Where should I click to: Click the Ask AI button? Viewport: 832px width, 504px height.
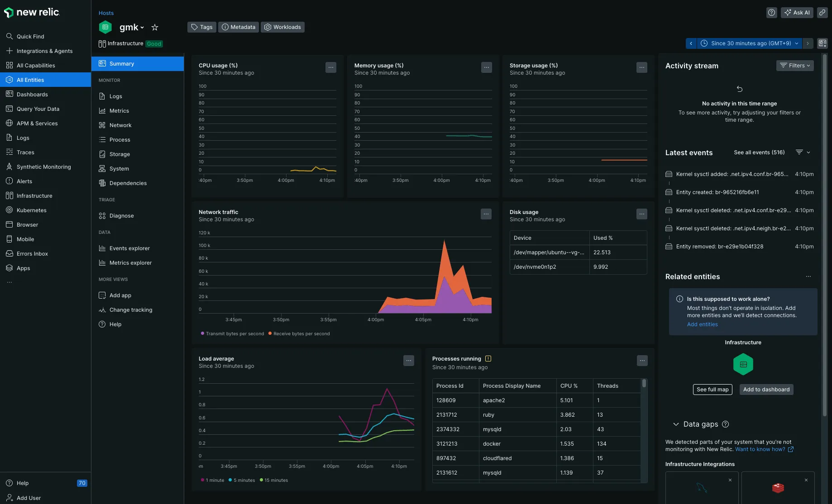point(798,13)
